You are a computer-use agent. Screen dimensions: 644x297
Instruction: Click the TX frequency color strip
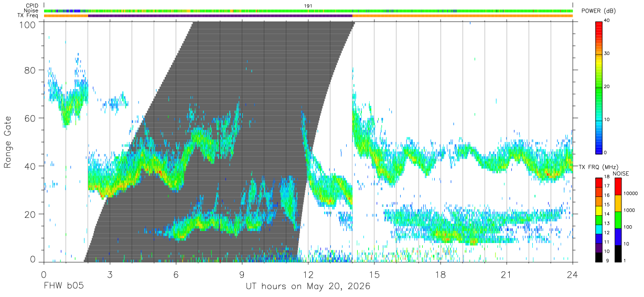click(x=308, y=16)
